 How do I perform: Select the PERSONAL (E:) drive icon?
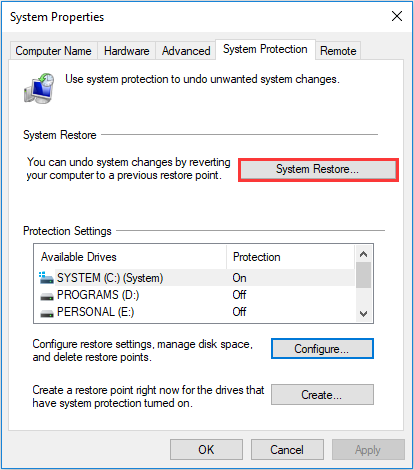tap(47, 313)
